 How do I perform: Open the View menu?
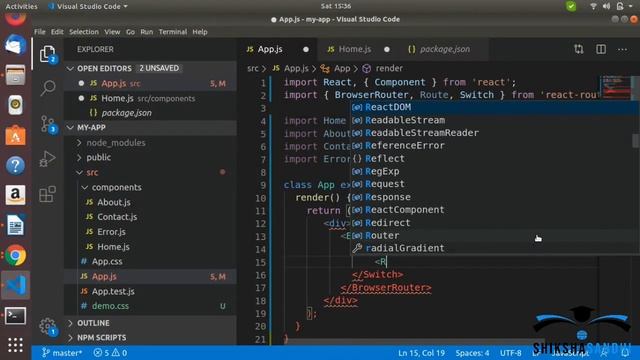(x=112, y=32)
